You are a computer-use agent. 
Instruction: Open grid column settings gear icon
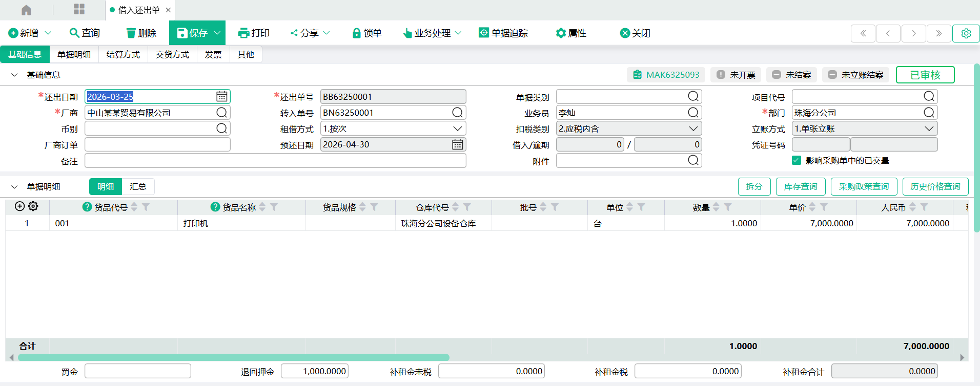33,206
